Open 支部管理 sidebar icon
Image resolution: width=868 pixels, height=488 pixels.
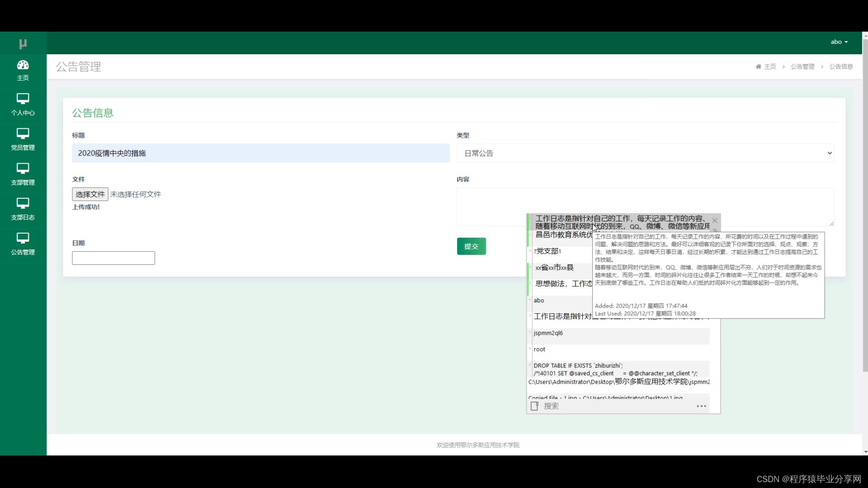pos(23,168)
